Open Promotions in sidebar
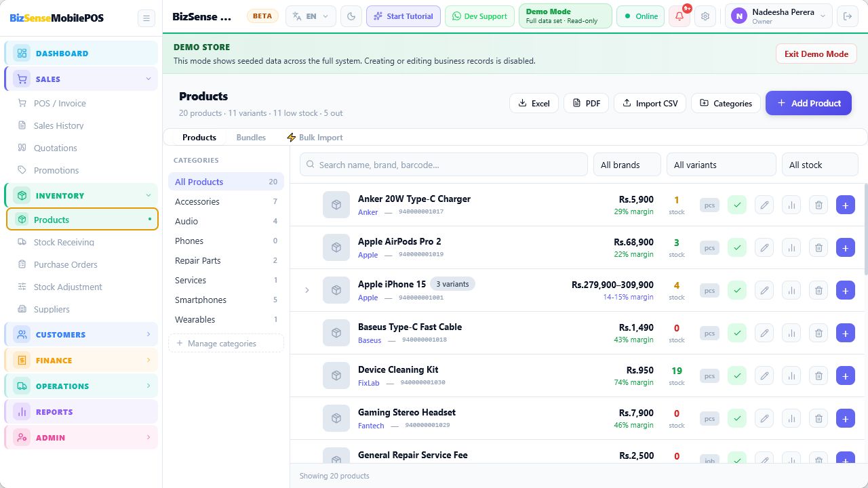Viewport: 868px width, 488px height. [81, 170]
